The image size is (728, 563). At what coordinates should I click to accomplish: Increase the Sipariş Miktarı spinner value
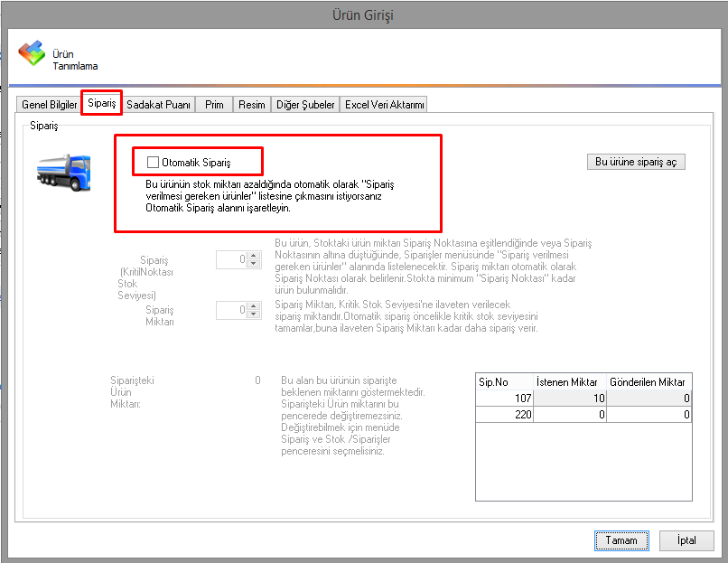[x=254, y=306]
